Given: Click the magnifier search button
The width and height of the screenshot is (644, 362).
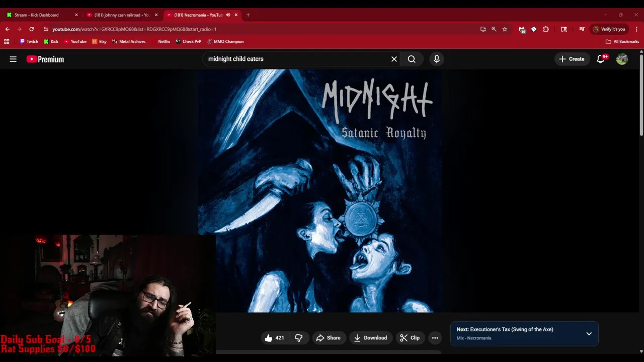Looking at the screenshot, I should (412, 59).
